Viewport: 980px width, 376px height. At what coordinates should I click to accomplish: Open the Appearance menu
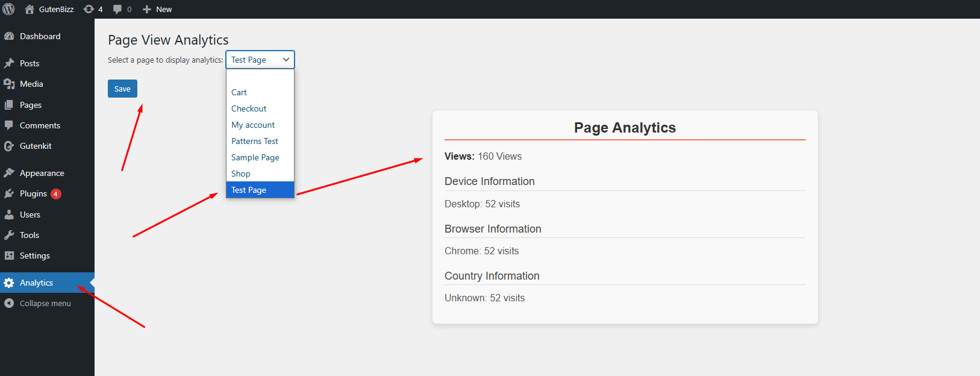tap(42, 173)
